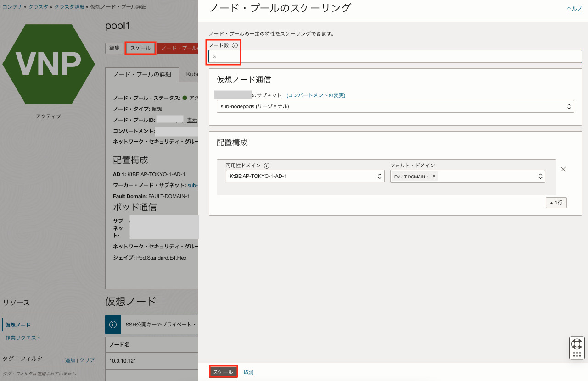Viewport: 588px width, 381px height.
Task: Click the green VNP hexagon icon
Action: [48, 64]
